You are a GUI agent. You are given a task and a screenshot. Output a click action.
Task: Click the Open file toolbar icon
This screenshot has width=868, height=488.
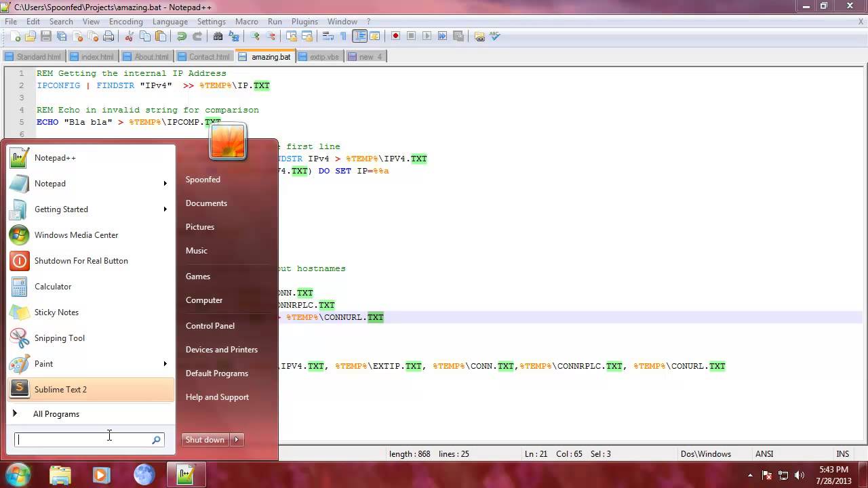[x=31, y=37]
